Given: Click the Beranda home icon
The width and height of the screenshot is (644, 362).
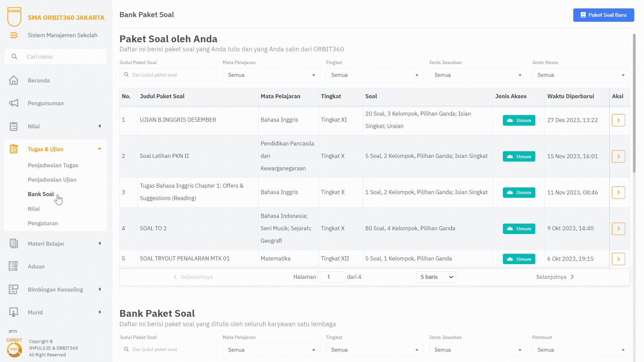Looking at the screenshot, I should [13, 80].
